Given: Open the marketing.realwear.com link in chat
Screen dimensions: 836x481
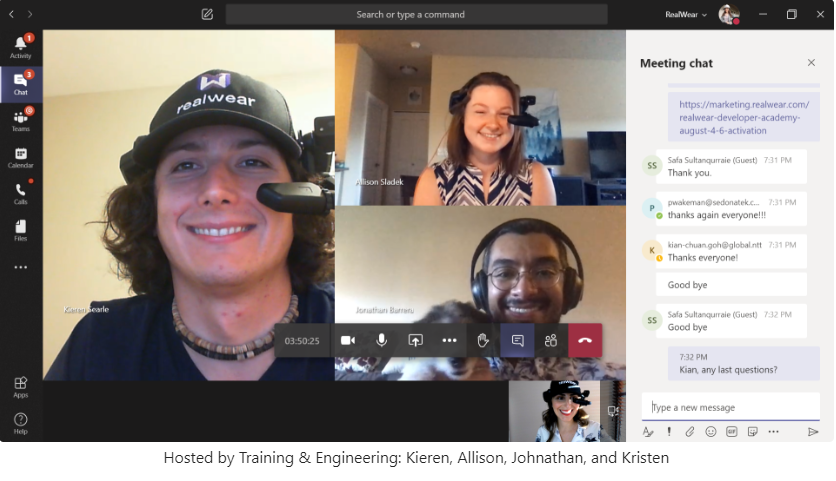Looking at the screenshot, I should click(743, 117).
